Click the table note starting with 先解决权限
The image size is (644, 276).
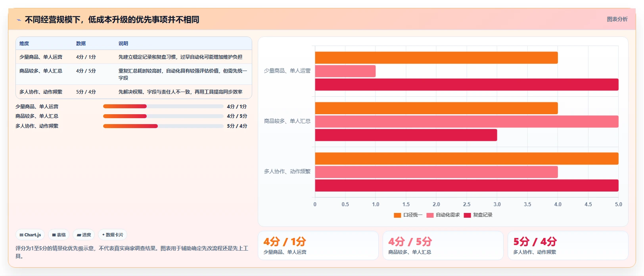(180, 92)
